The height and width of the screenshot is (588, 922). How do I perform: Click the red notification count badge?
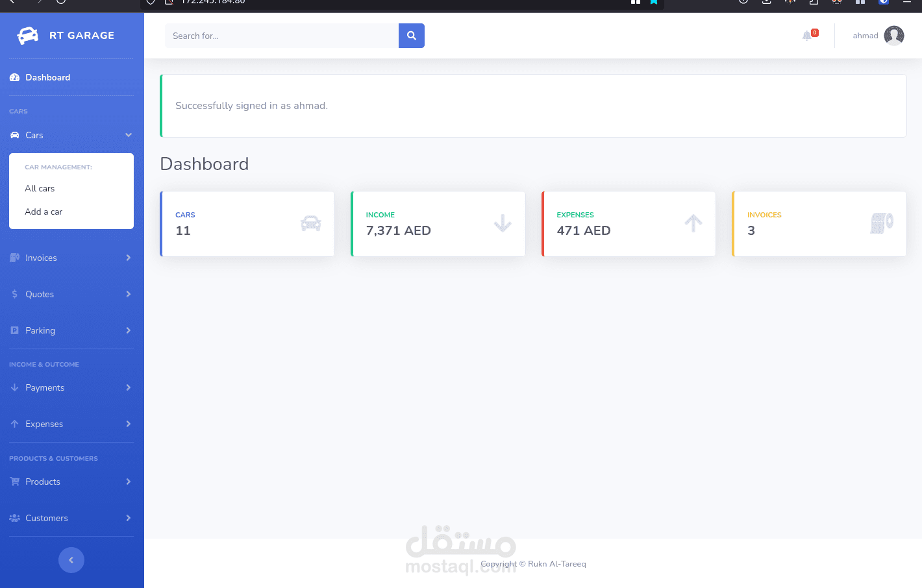pos(815,32)
